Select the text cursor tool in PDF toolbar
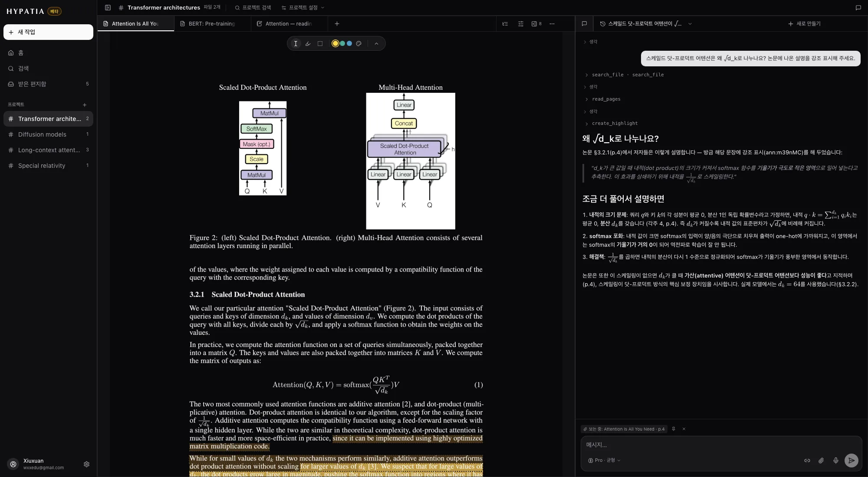Screen dimensions: 868x477 296,43
